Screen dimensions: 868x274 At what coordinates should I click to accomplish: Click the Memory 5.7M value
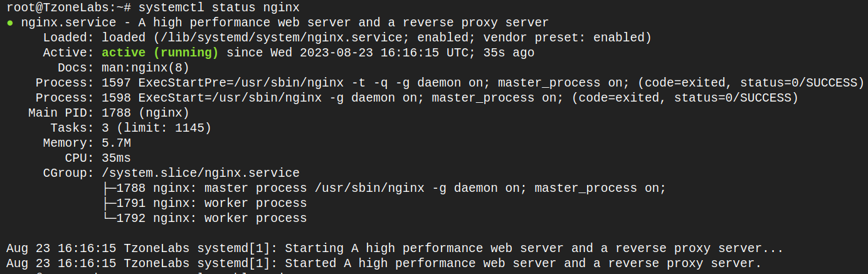coord(116,143)
